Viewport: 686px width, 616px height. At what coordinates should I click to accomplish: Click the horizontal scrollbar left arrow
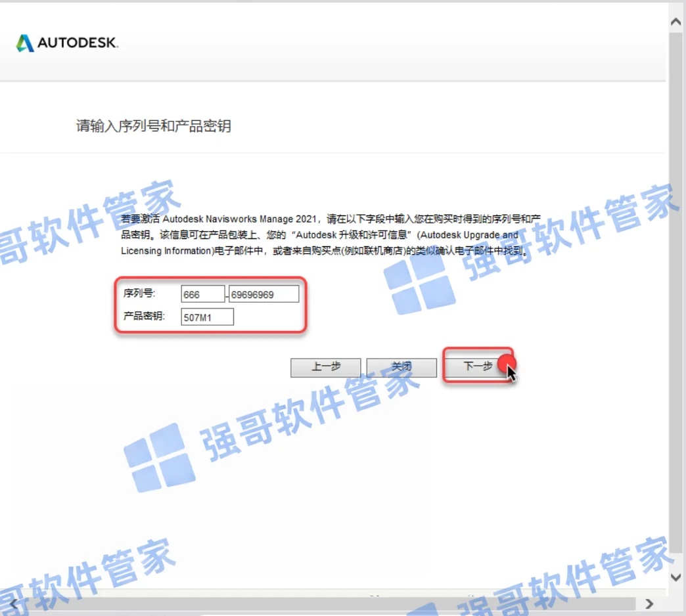coord(13,604)
